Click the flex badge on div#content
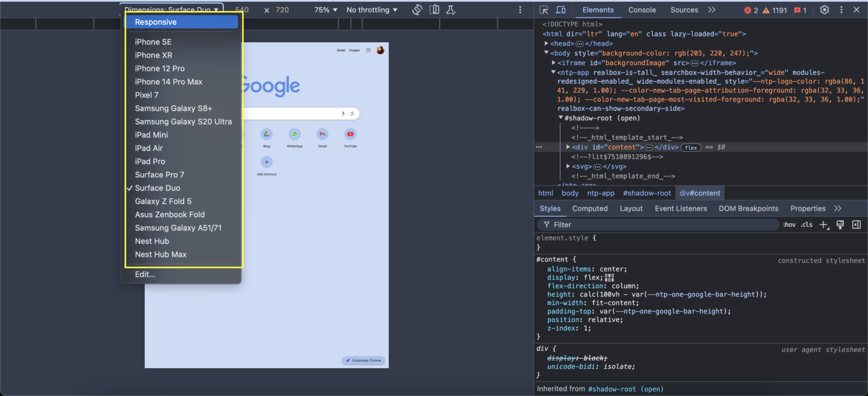 point(691,147)
